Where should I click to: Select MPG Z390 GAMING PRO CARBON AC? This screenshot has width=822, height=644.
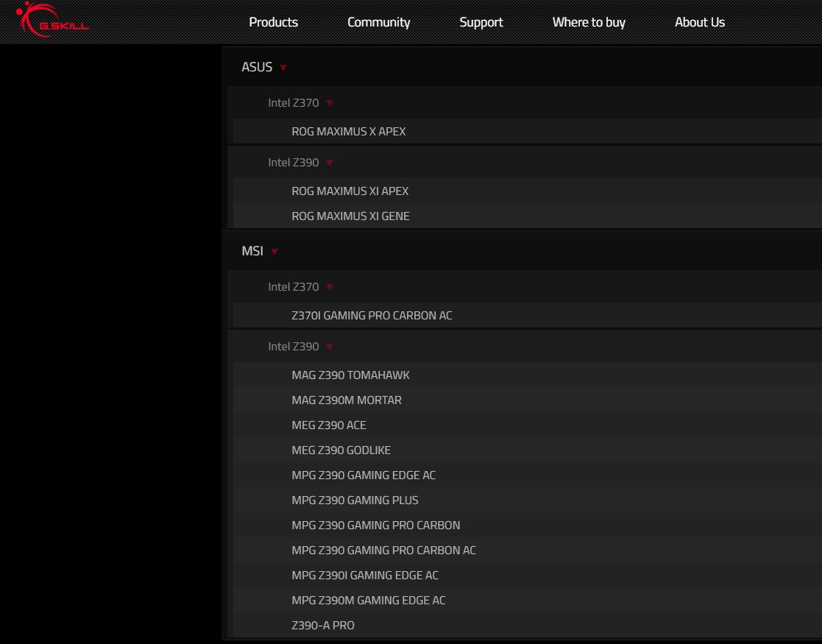pos(383,550)
